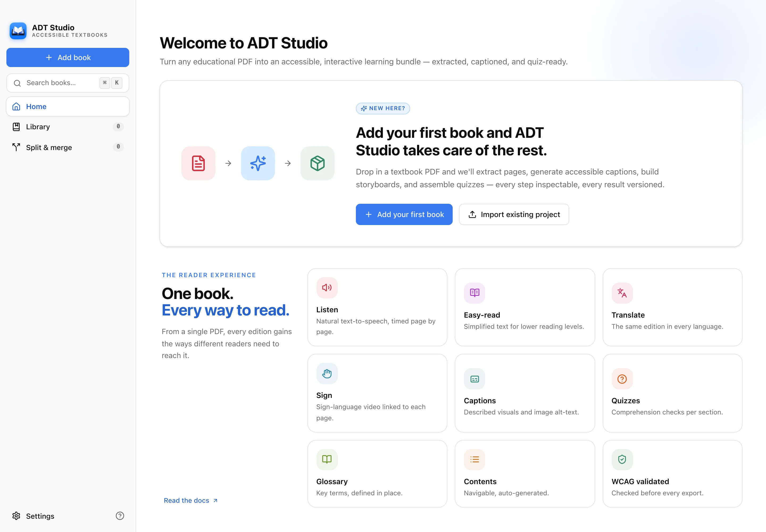Click the NEW HERE? badge
The image size is (766, 532).
[383, 108]
